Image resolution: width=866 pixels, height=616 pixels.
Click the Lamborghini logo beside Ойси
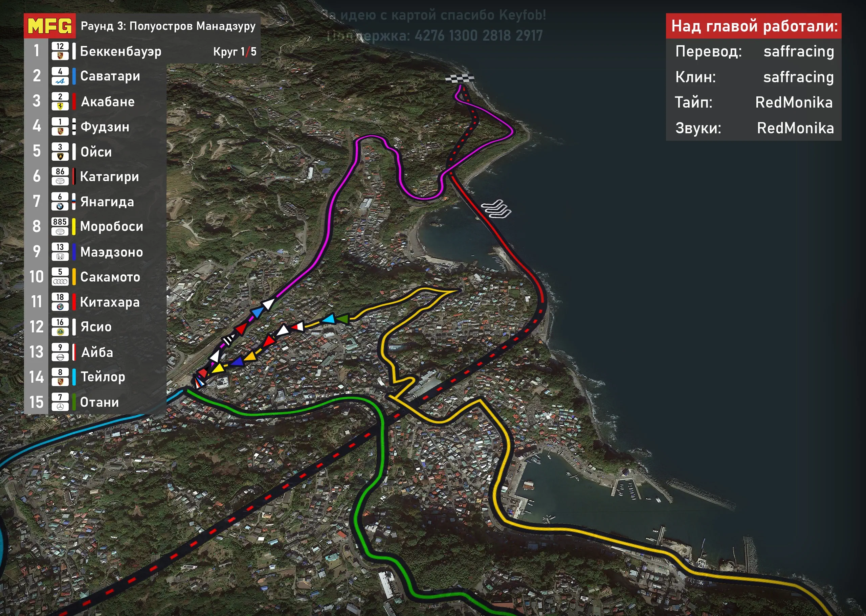pos(60,156)
